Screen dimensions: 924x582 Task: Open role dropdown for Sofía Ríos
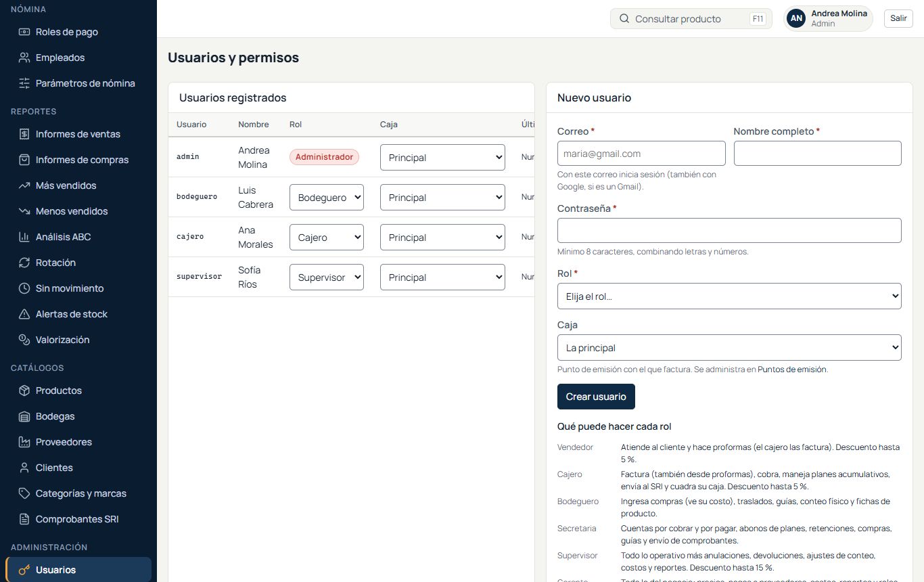[x=327, y=277]
